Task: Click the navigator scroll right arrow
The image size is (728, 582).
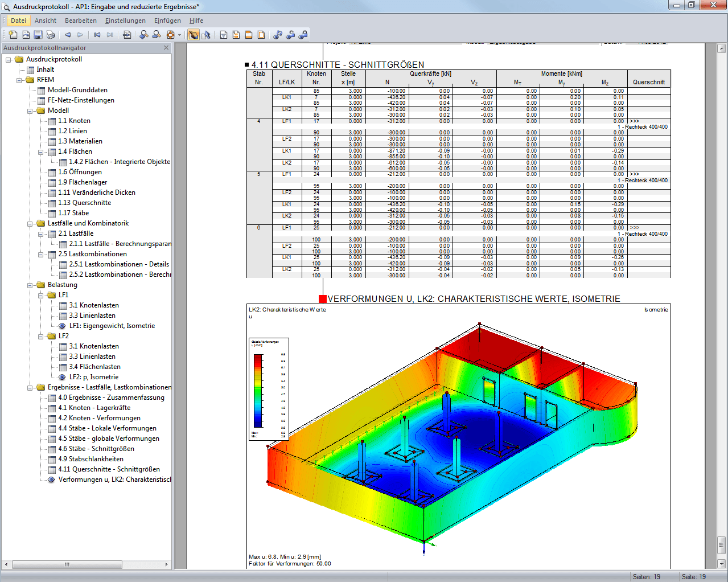Action: 166,564
